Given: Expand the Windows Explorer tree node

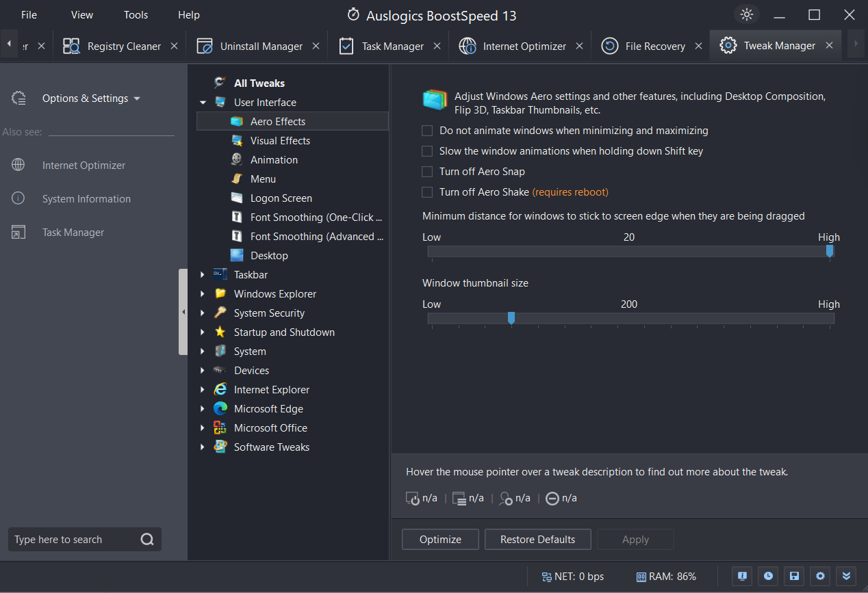Looking at the screenshot, I should pyautogui.click(x=203, y=294).
